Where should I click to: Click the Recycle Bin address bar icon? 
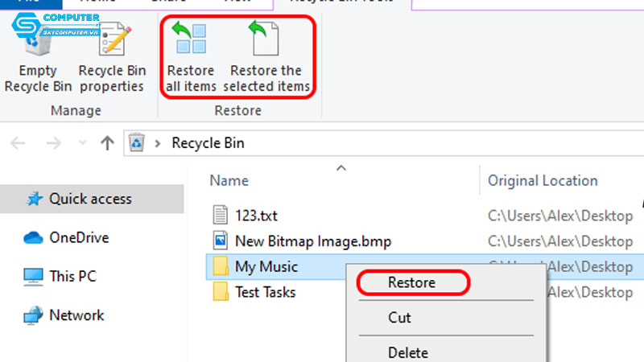pos(137,143)
